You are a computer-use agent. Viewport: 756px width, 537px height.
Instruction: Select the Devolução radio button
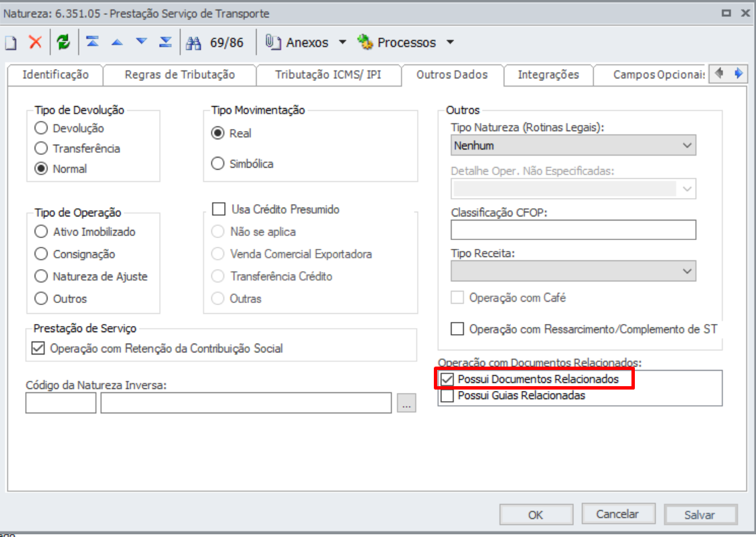coord(42,128)
